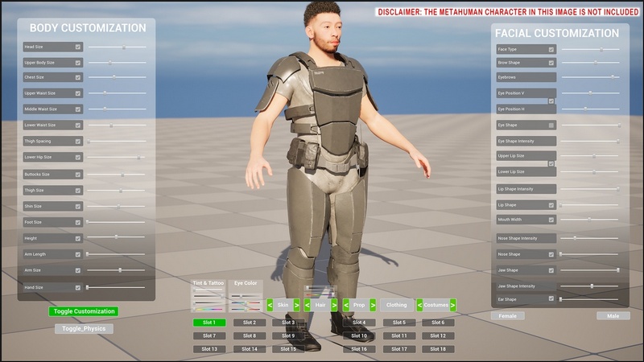
Task: Click the next arrow beside Costumes
Action: tap(452, 306)
